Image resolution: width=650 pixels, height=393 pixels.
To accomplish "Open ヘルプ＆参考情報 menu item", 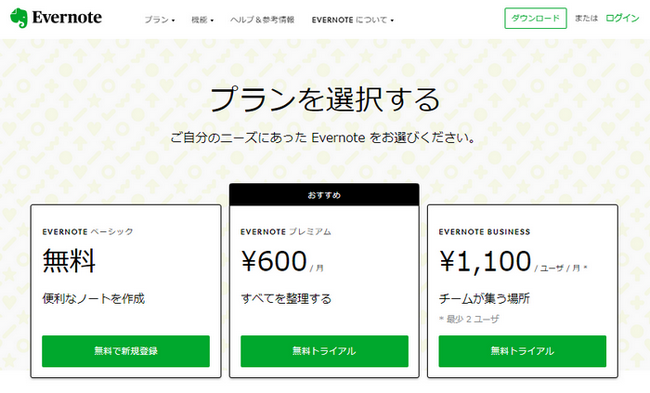I will 262,19.
